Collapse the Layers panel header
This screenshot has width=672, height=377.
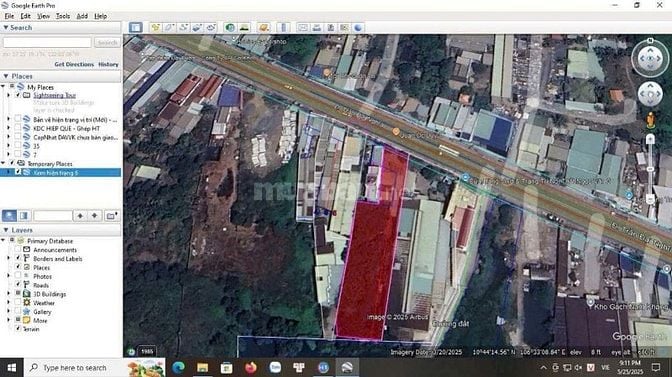pos(61,230)
